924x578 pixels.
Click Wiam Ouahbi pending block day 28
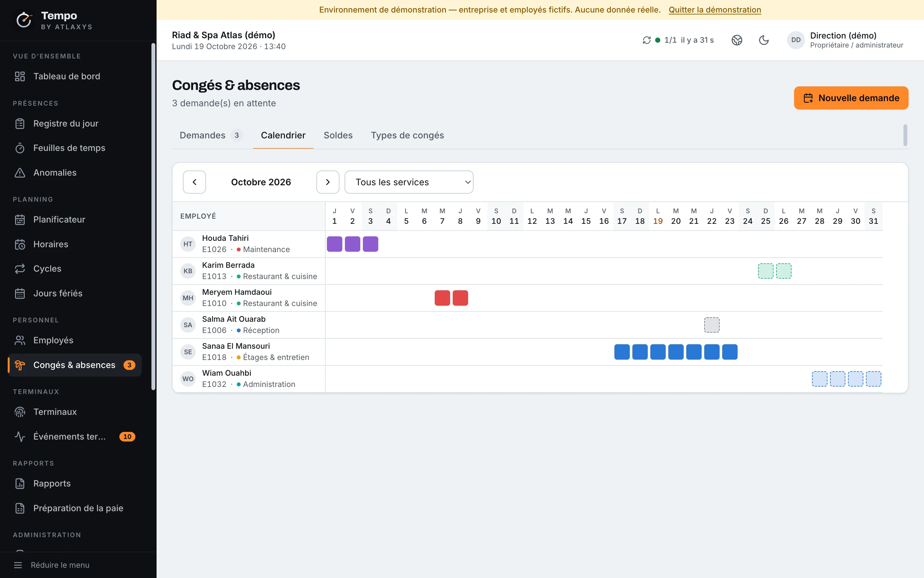(x=819, y=379)
